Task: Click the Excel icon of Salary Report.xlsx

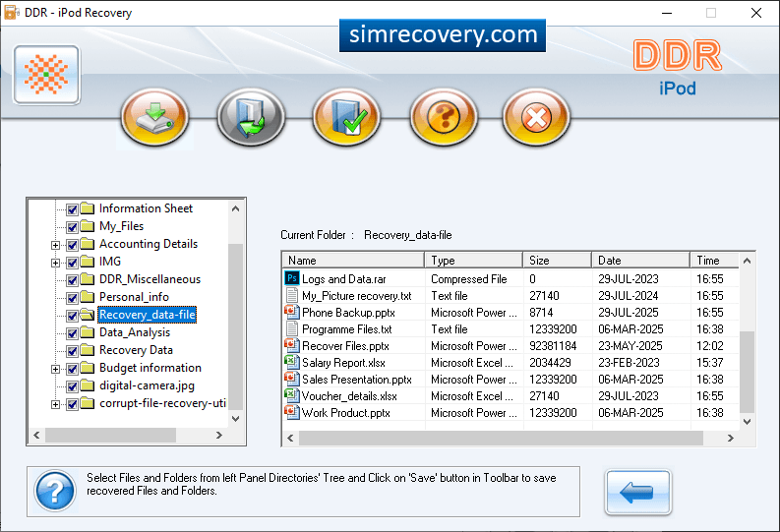Action: [291, 362]
